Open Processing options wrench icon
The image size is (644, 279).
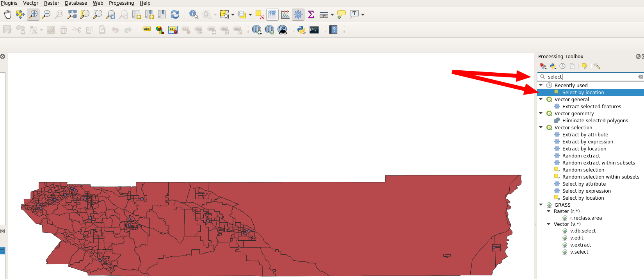597,66
